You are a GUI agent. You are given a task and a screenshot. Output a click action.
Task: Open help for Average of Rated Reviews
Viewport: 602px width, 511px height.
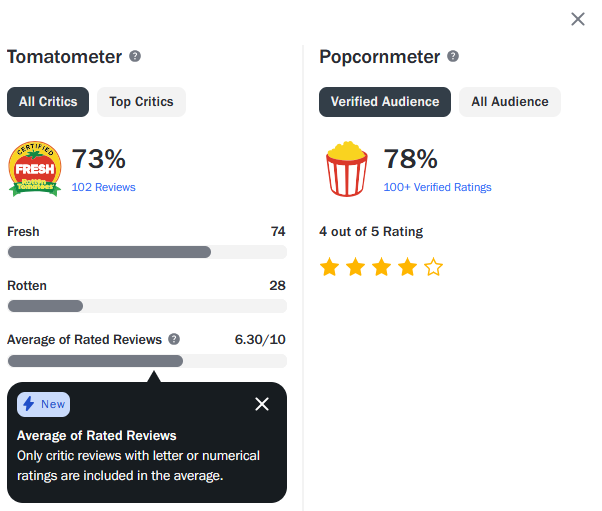[174, 339]
